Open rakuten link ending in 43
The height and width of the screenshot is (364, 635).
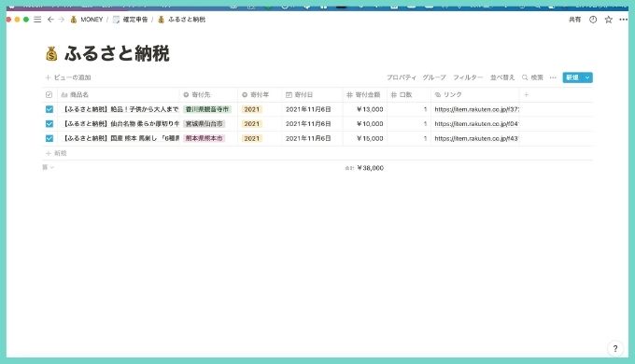point(476,138)
